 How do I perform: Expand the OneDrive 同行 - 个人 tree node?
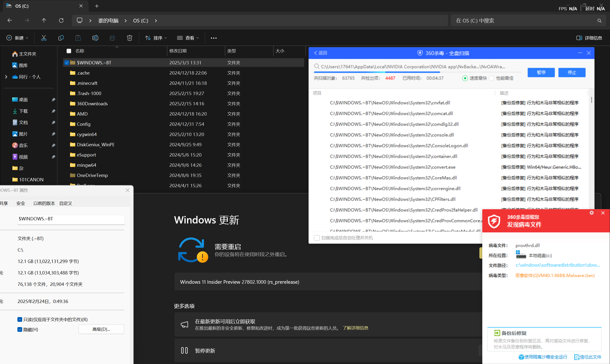pyautogui.click(x=6, y=77)
